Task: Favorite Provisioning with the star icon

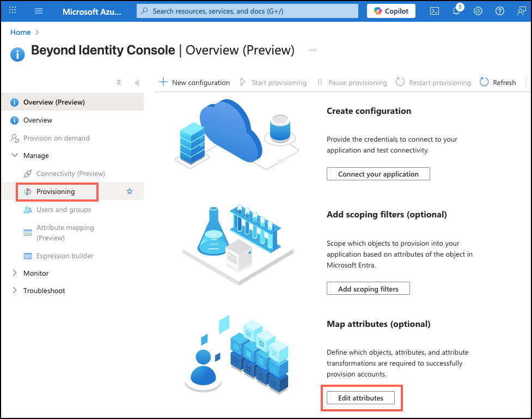Action: (130, 191)
